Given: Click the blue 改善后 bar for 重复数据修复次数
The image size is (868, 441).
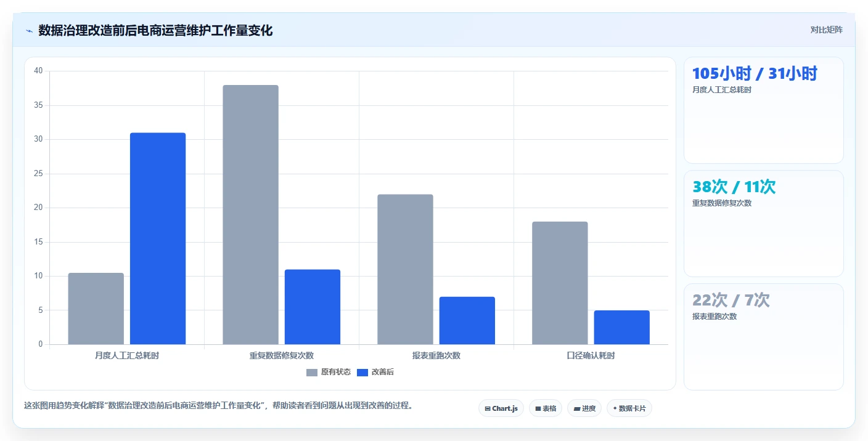Looking at the screenshot, I should [313, 307].
